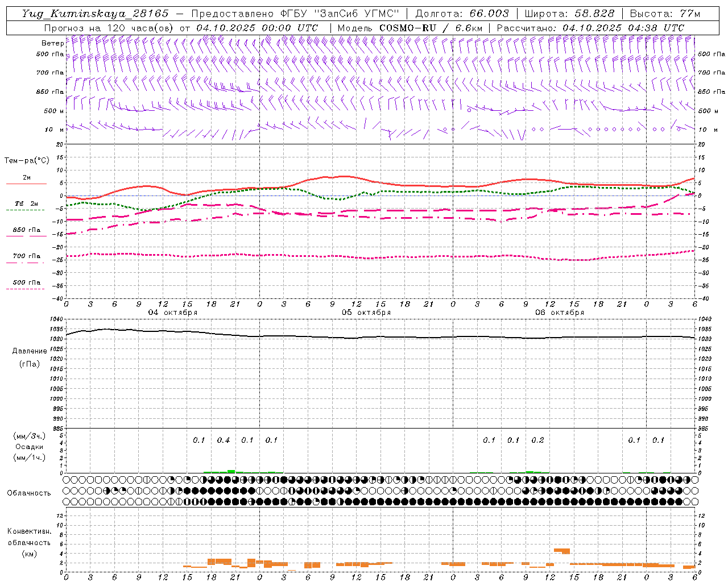Click the 850 гПа temperature legend entry
The height and width of the screenshot is (582, 728).
[27, 230]
